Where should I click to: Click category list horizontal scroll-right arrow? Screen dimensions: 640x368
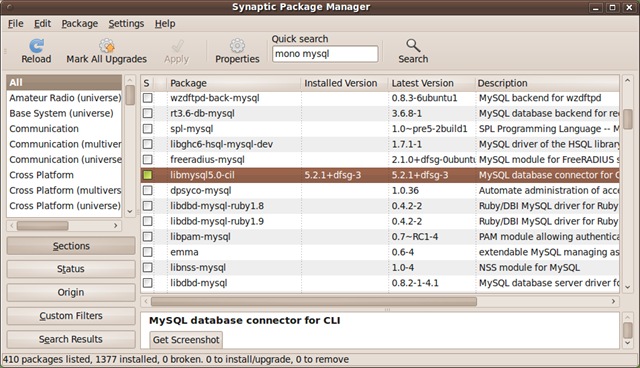116,225
